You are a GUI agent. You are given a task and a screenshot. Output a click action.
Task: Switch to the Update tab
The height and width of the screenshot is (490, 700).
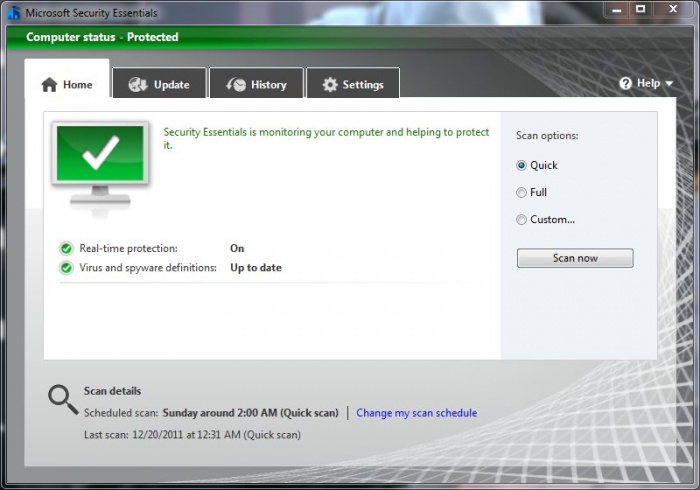point(159,83)
